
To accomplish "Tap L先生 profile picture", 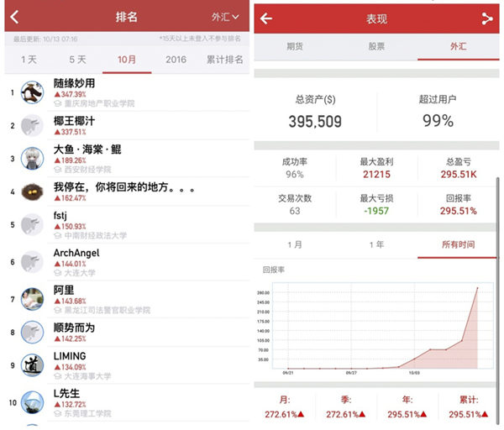I will click(32, 401).
